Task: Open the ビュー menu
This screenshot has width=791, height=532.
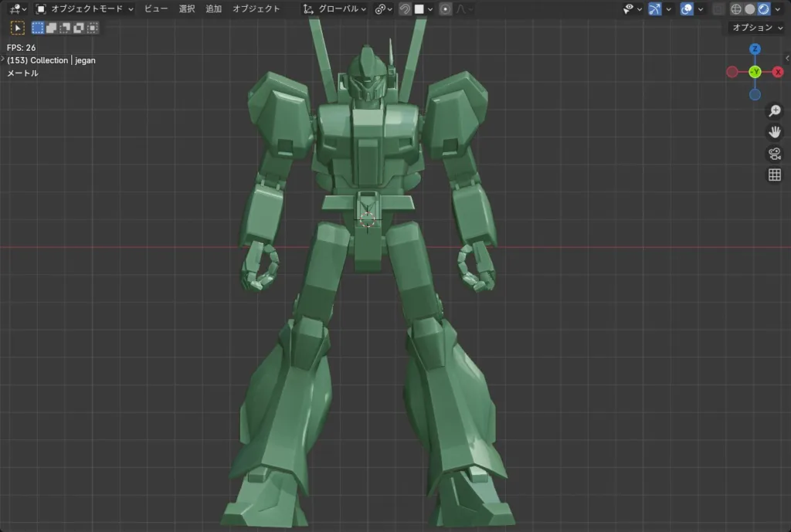Action: tap(156, 9)
